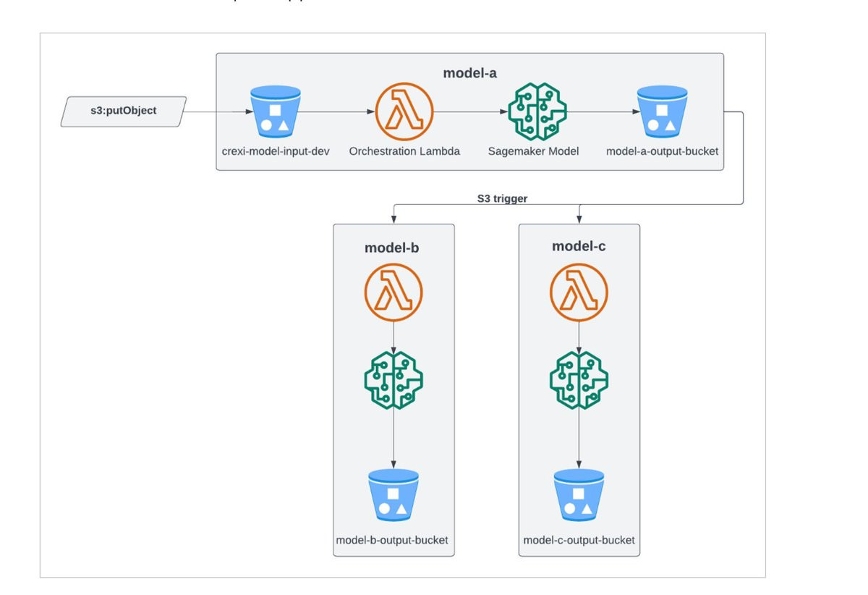Screen dimensions: 868x595
Task: Select the model-c-output-bucket label text
Action: point(579,541)
